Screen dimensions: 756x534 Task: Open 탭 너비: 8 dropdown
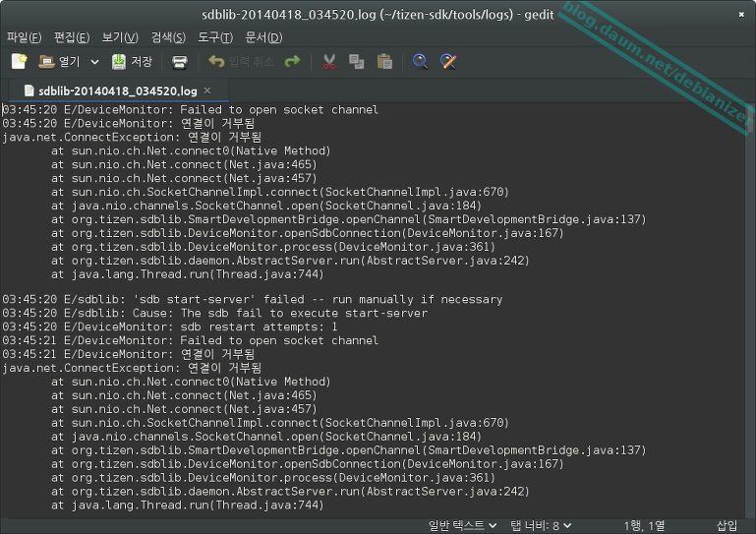(x=541, y=525)
